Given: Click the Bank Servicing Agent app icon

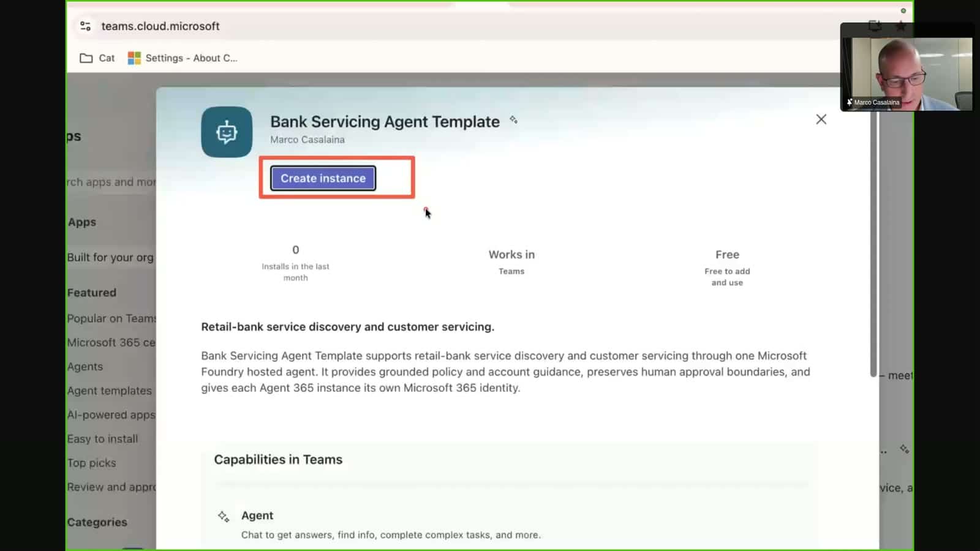Looking at the screenshot, I should (227, 132).
